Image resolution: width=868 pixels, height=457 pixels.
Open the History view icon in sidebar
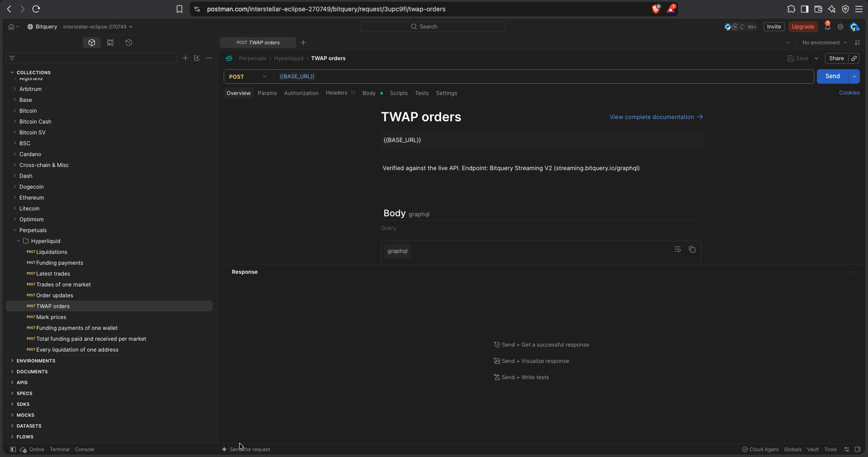(x=129, y=43)
